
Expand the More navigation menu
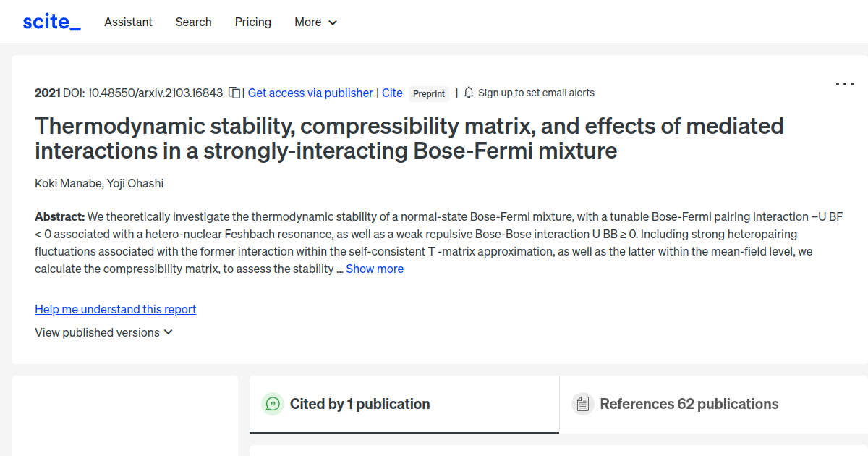click(315, 22)
